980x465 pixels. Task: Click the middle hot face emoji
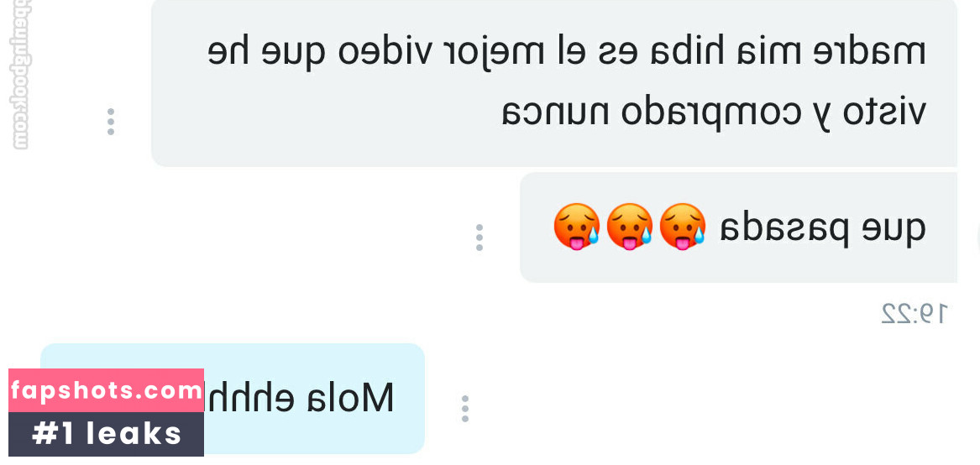pyautogui.click(x=629, y=227)
